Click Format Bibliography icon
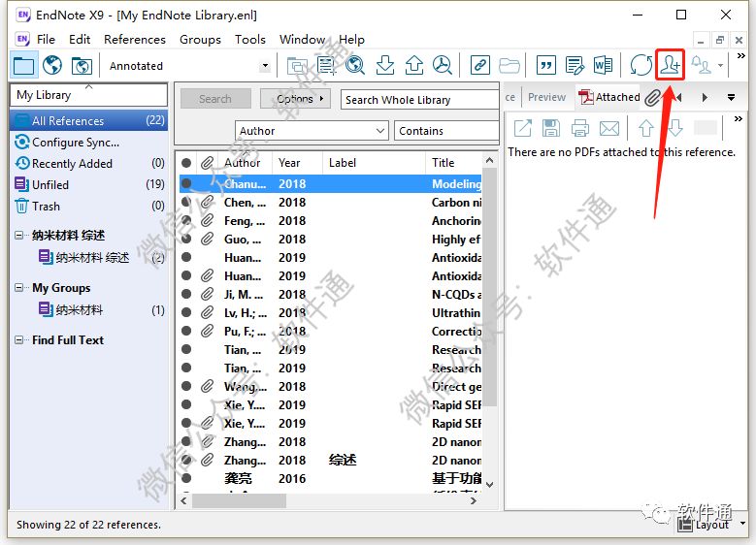 tap(575, 65)
